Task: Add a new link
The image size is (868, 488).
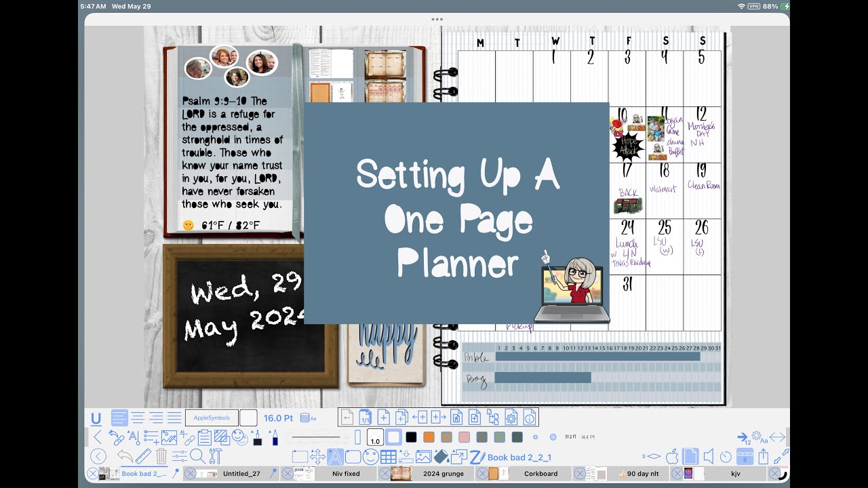Action: point(186,438)
